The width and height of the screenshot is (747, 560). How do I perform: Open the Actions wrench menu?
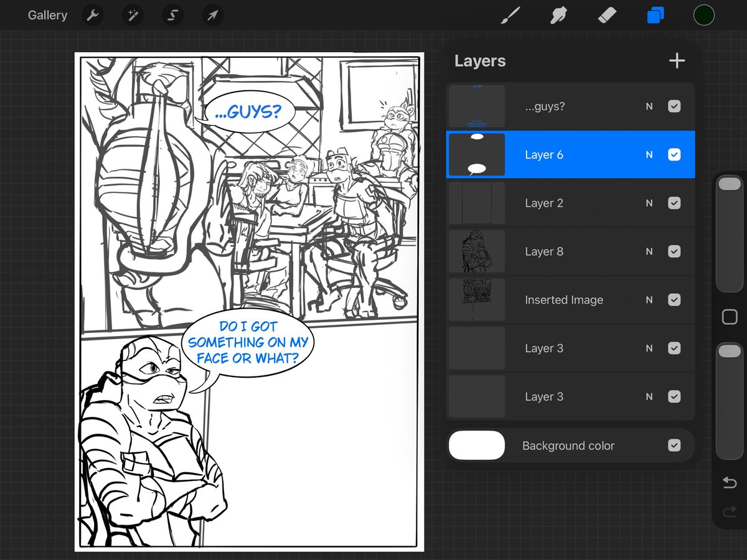click(x=93, y=16)
